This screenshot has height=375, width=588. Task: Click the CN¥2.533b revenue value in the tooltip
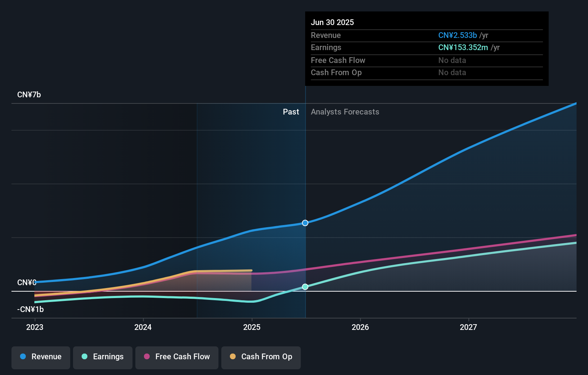(x=457, y=35)
